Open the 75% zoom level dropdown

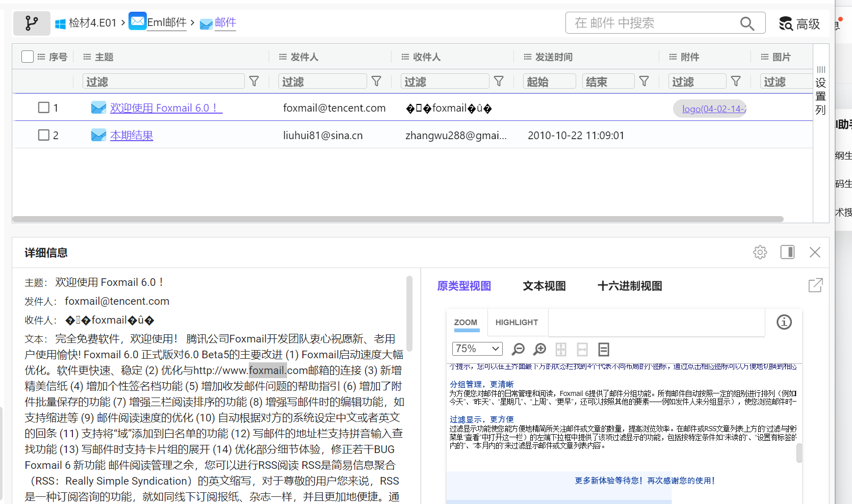pos(477,349)
